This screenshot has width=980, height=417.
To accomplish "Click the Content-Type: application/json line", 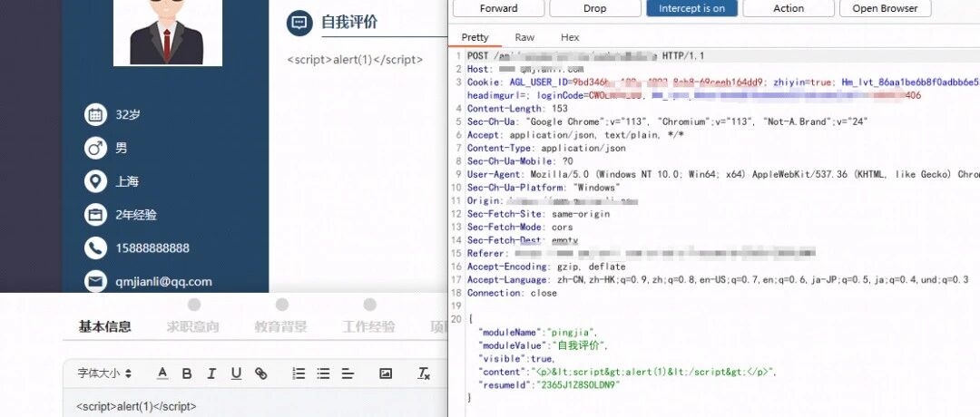I will 546,148.
